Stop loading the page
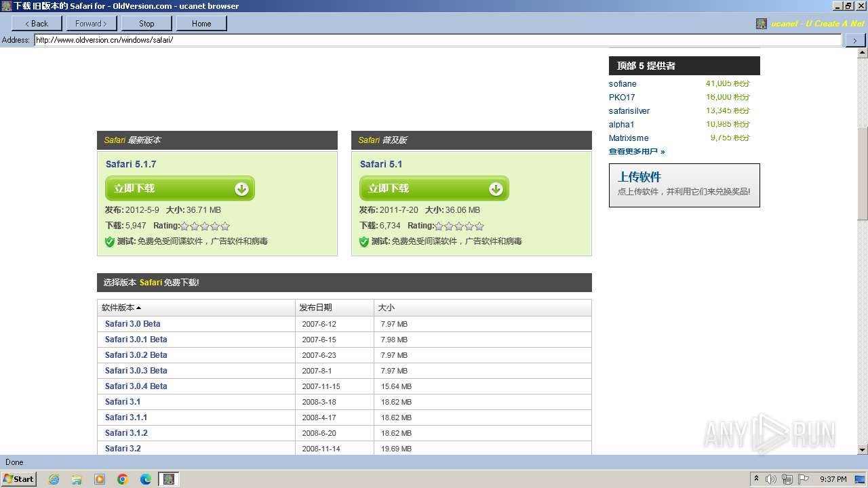Image resolution: width=868 pixels, height=488 pixels. coord(146,23)
